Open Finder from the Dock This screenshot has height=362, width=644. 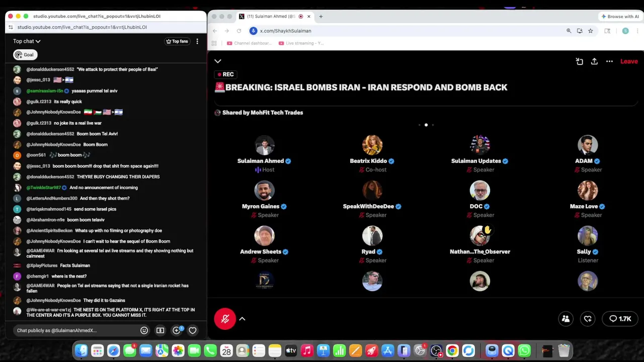(82, 350)
